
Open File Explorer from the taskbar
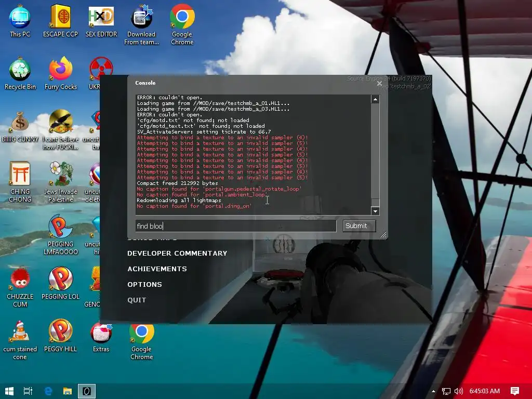[x=68, y=391]
